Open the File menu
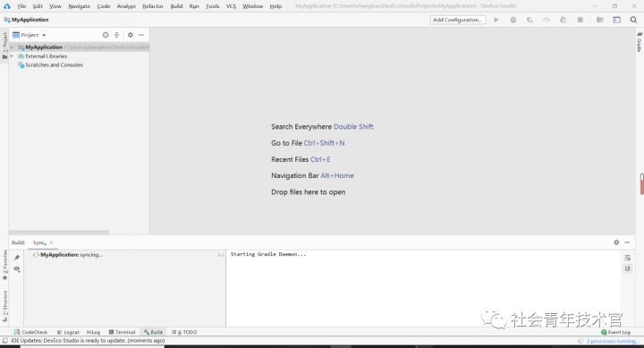644x348 pixels. pyautogui.click(x=21, y=6)
